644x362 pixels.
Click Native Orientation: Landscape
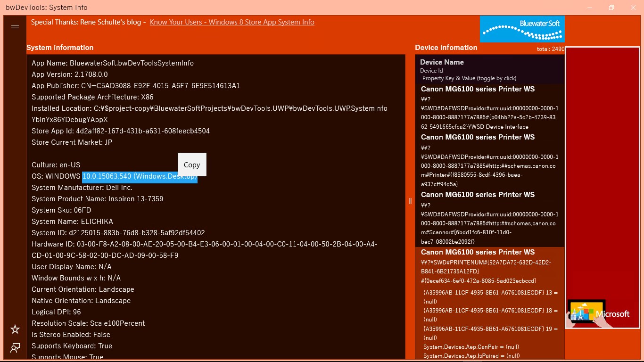coord(81,301)
